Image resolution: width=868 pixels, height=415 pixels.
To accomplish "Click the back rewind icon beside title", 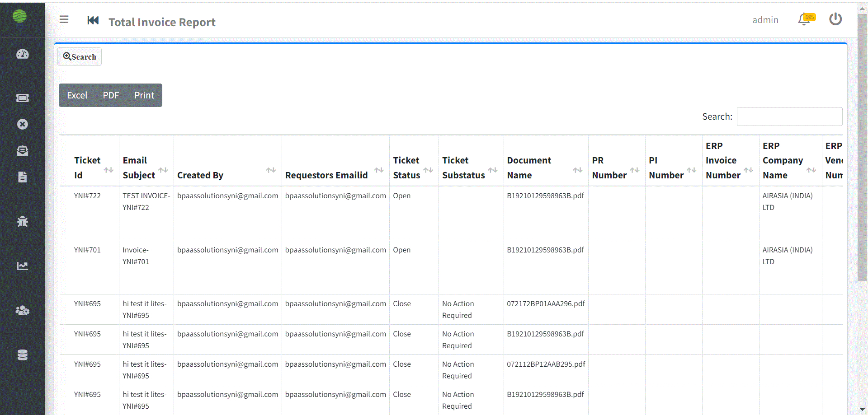I will (93, 20).
